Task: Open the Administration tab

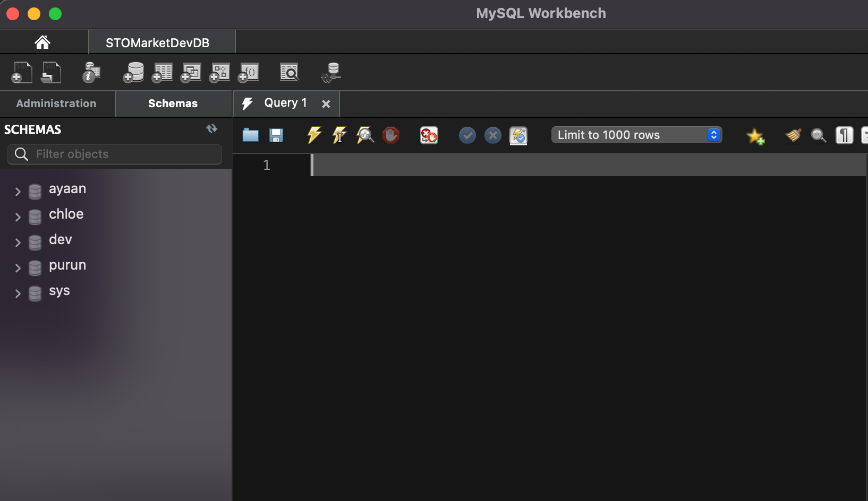Action: [56, 103]
